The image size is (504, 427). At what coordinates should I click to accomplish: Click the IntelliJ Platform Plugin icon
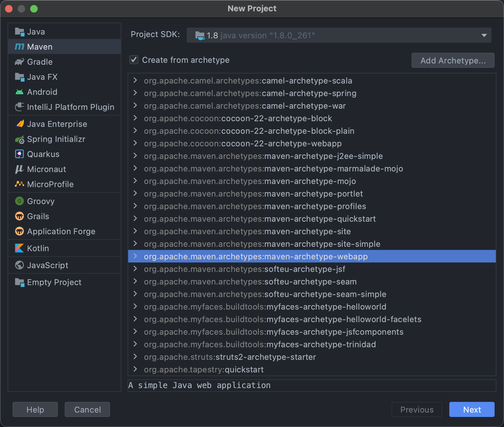coord(19,107)
